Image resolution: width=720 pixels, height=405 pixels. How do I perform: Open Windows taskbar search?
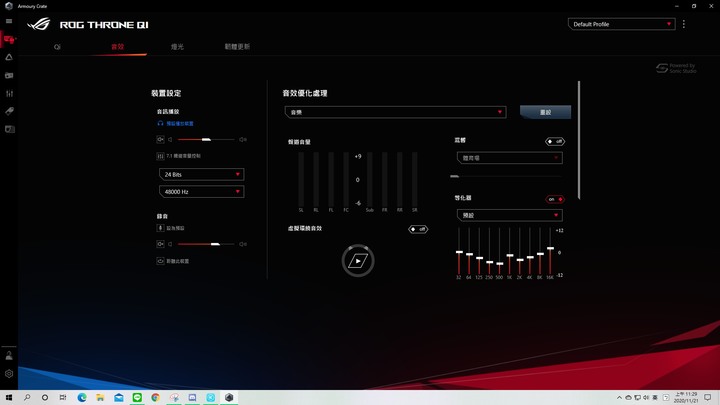coord(27,397)
